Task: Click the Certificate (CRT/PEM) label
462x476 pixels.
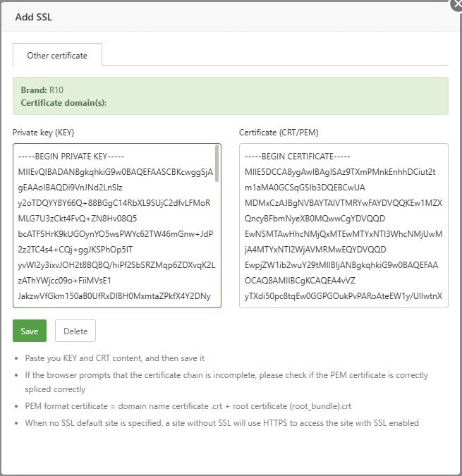Action: click(278, 132)
